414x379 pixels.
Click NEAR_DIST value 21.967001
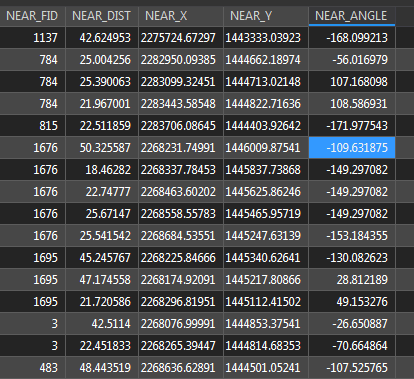(101, 104)
